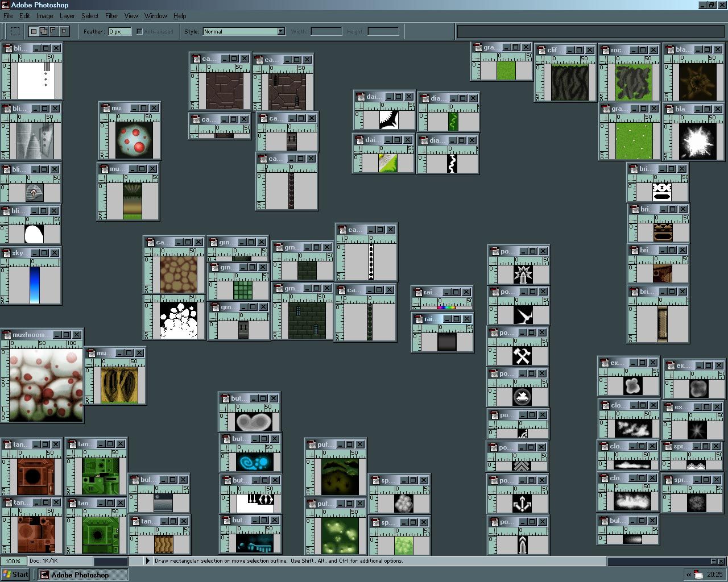Click the Windows Start button
This screenshot has width=728, height=582.
coord(15,575)
